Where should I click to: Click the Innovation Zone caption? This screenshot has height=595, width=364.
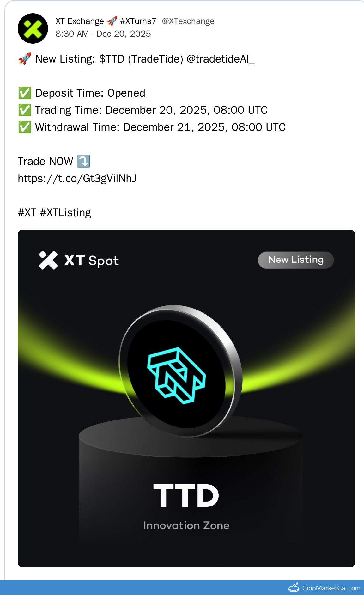pyautogui.click(x=186, y=525)
